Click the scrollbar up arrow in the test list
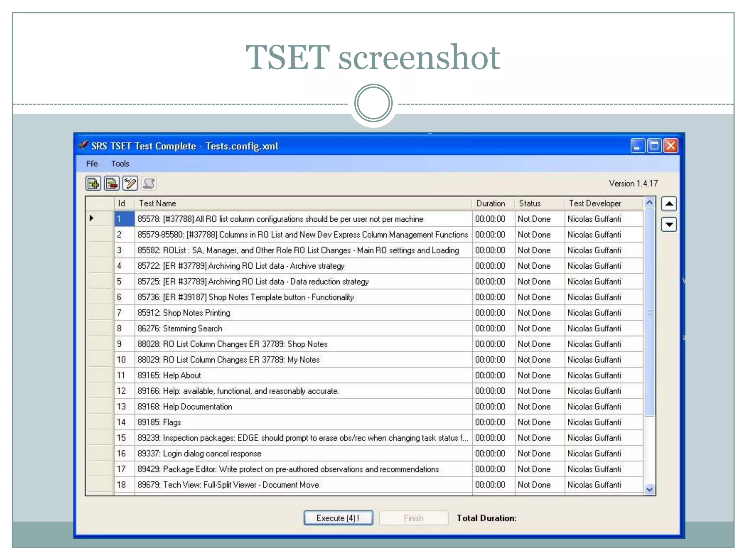This screenshot has height=560, width=747. tap(649, 202)
